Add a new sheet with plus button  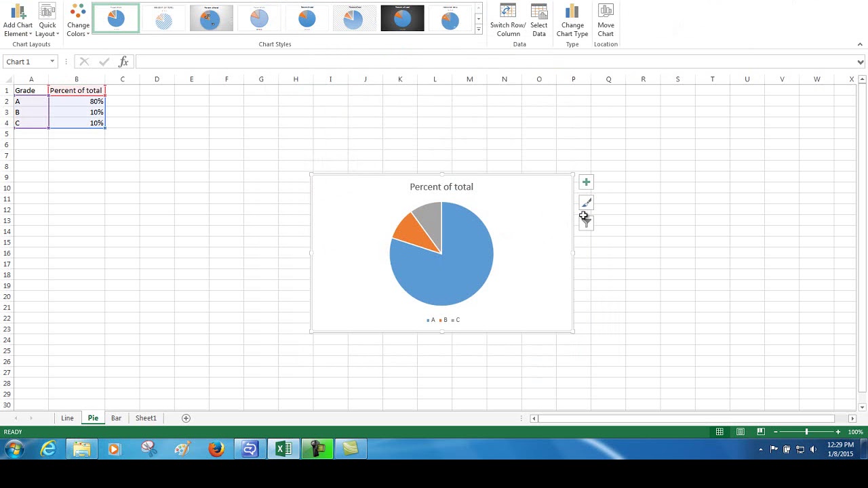point(186,418)
